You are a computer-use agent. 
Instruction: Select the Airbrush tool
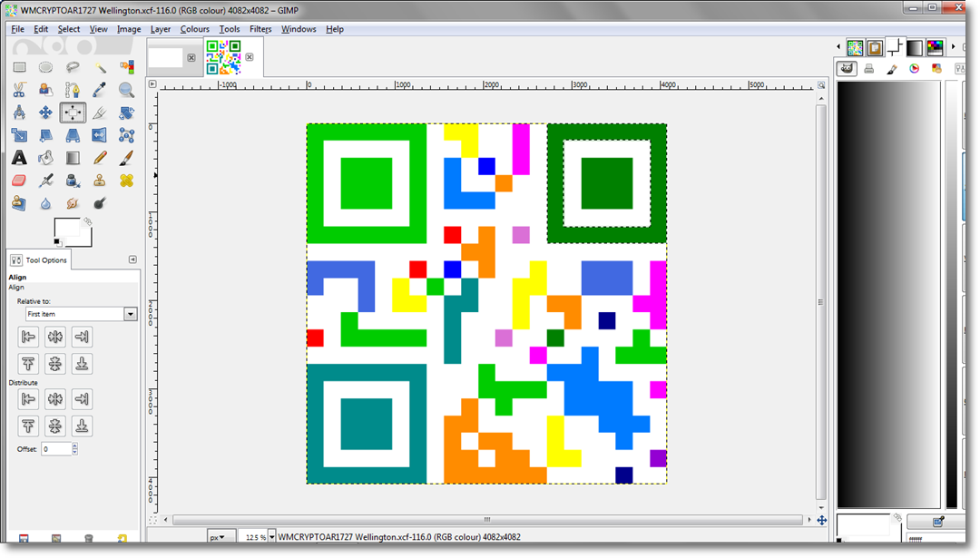pyautogui.click(x=45, y=181)
